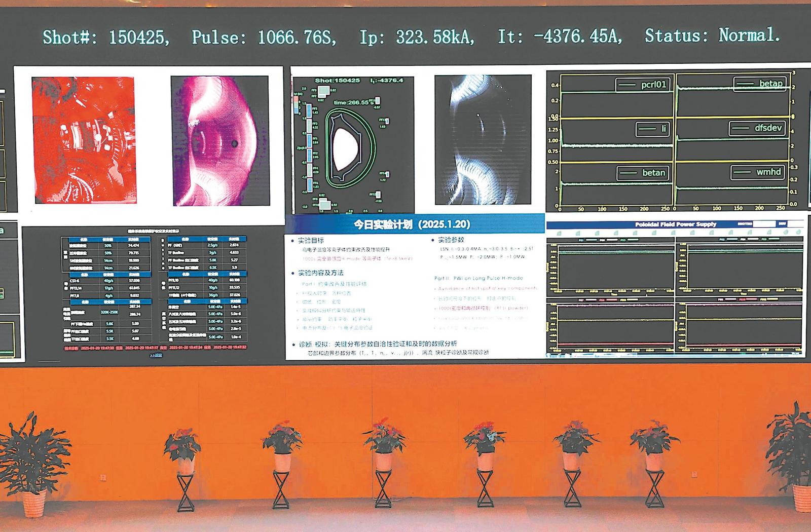This screenshot has width=811, height=532.
Task: Click the first toolbar icon under Poloidal Field title
Action: pyautogui.click(x=559, y=233)
